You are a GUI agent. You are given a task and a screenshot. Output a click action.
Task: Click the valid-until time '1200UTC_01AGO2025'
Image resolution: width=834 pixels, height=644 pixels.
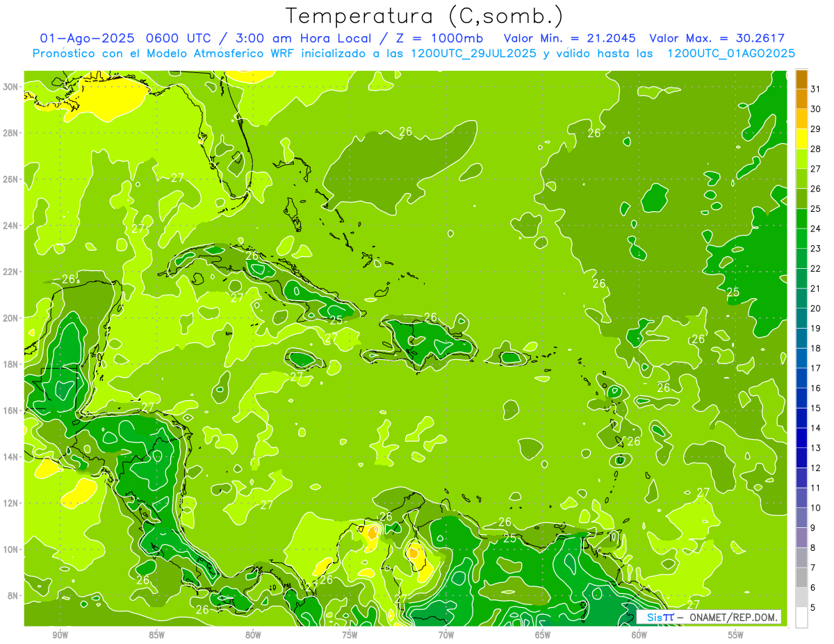pos(731,53)
